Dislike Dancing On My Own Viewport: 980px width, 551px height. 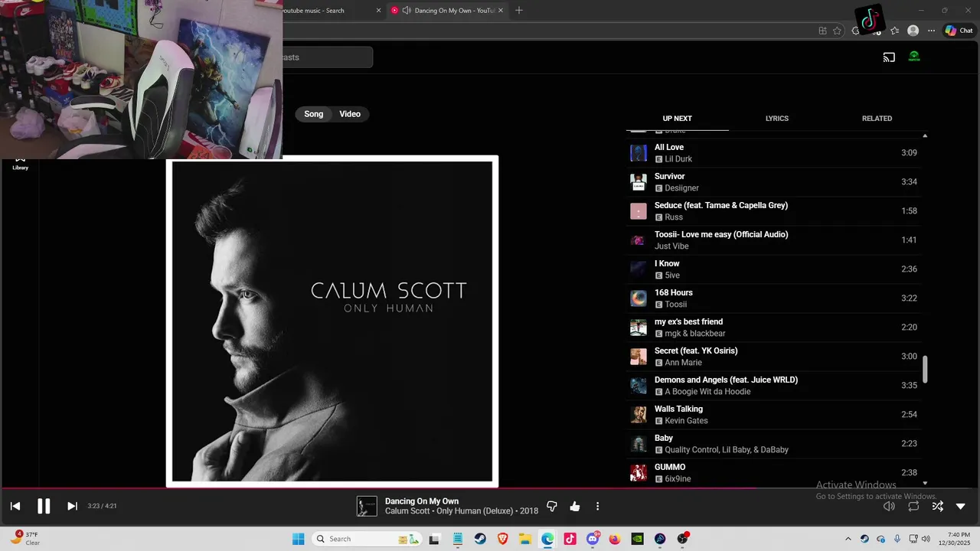[552, 507]
